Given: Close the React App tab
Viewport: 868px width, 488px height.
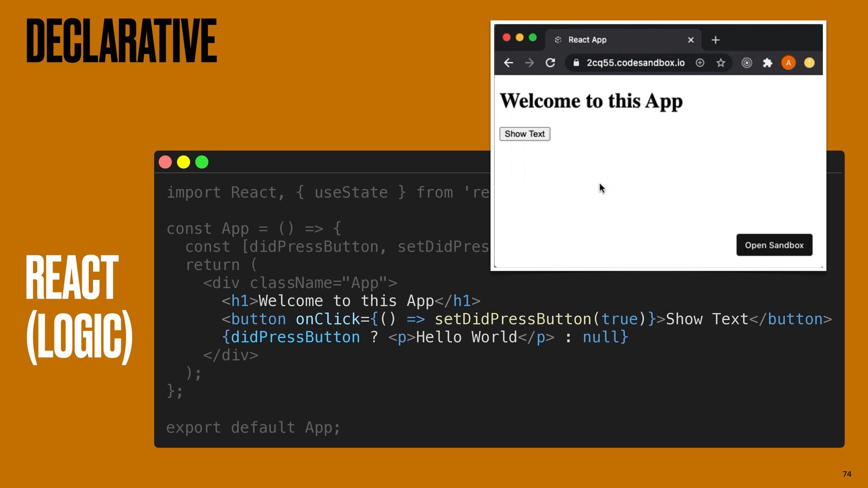Looking at the screenshot, I should pos(691,40).
